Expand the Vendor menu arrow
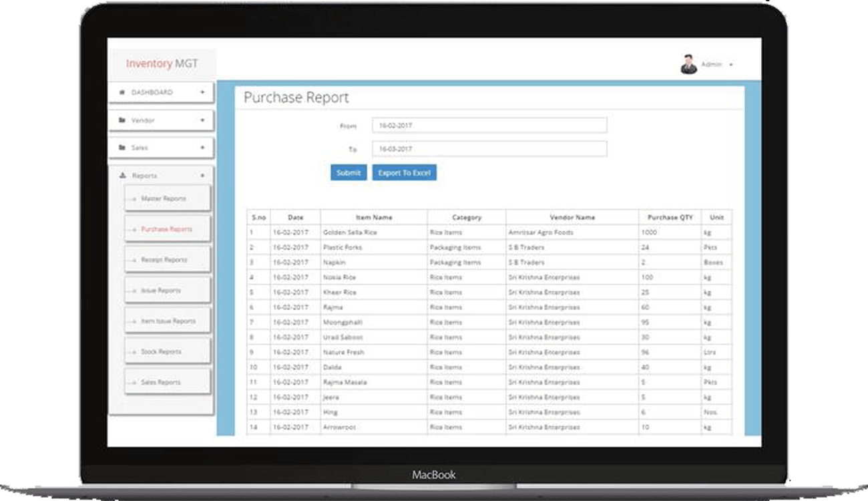Screen dimensions: 868x501 [202, 120]
